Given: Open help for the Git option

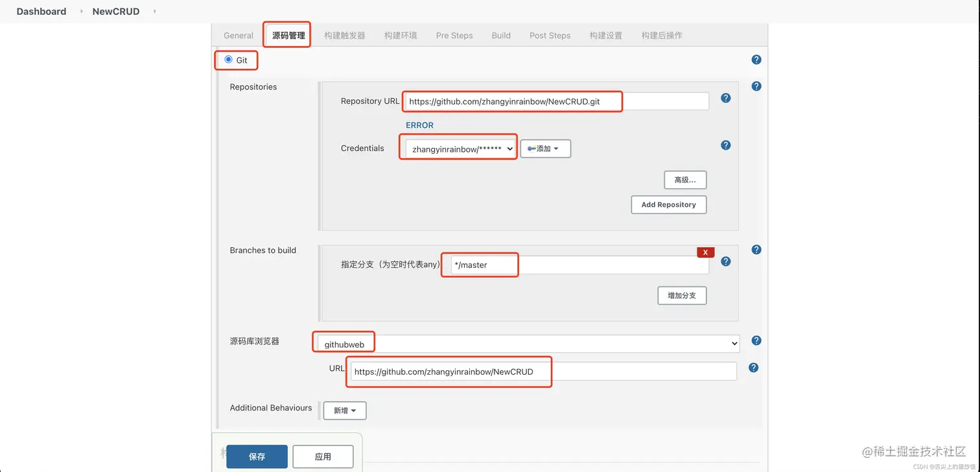Looking at the screenshot, I should 756,60.
